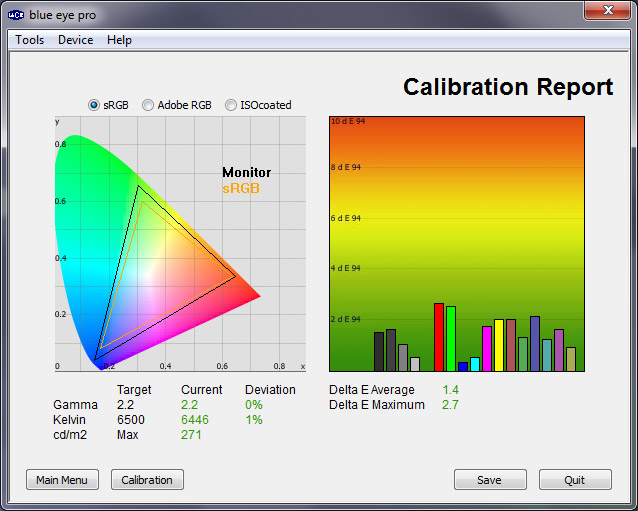Click the '10 d E 94' axis label
This screenshot has height=511, width=638.
(x=348, y=121)
